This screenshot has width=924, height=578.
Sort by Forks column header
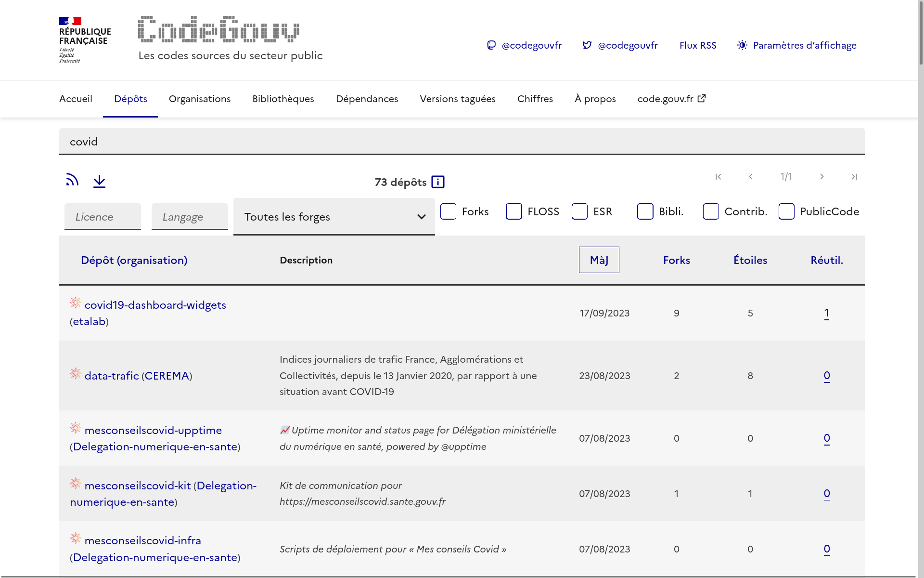tap(677, 260)
